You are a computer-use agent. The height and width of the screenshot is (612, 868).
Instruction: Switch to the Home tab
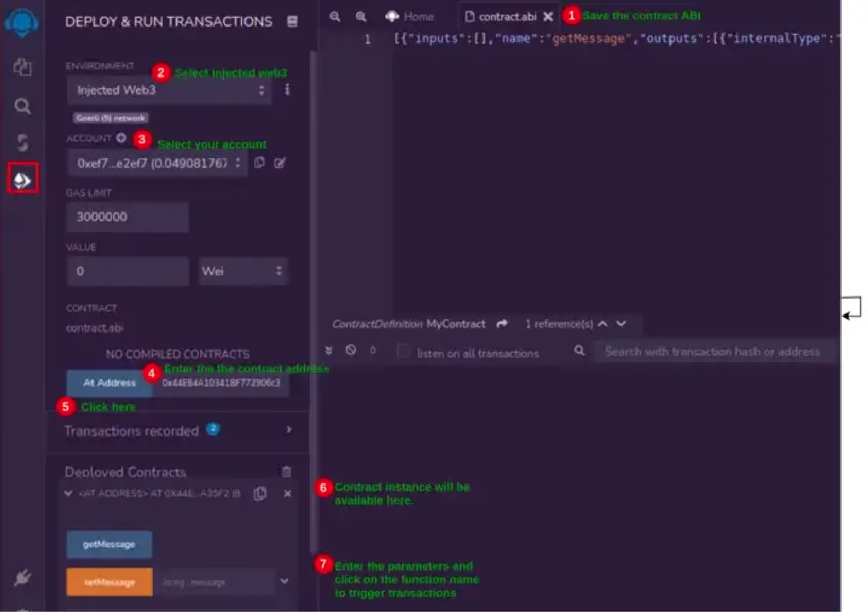coord(410,17)
